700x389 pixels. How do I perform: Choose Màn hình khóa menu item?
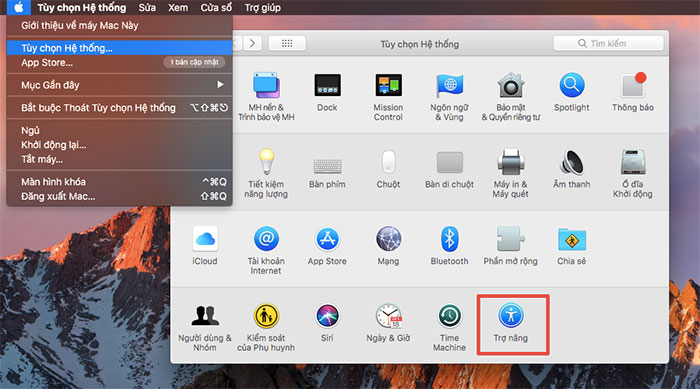tap(120, 182)
